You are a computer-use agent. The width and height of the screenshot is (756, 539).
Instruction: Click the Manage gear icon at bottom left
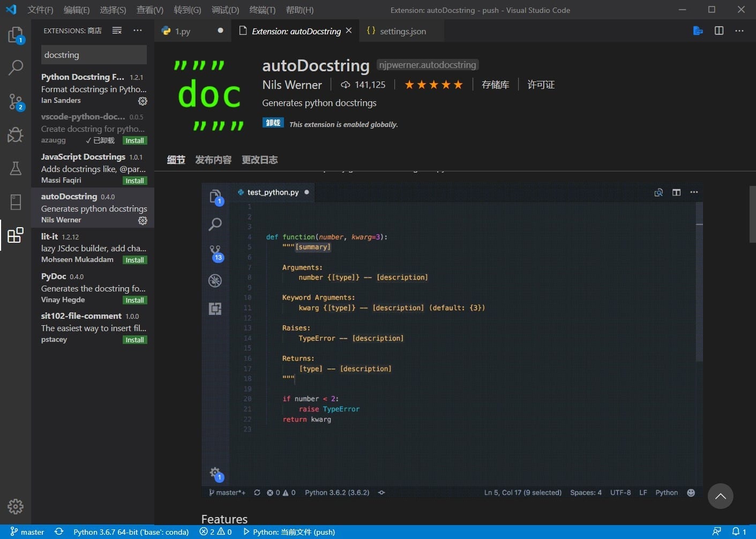point(16,506)
